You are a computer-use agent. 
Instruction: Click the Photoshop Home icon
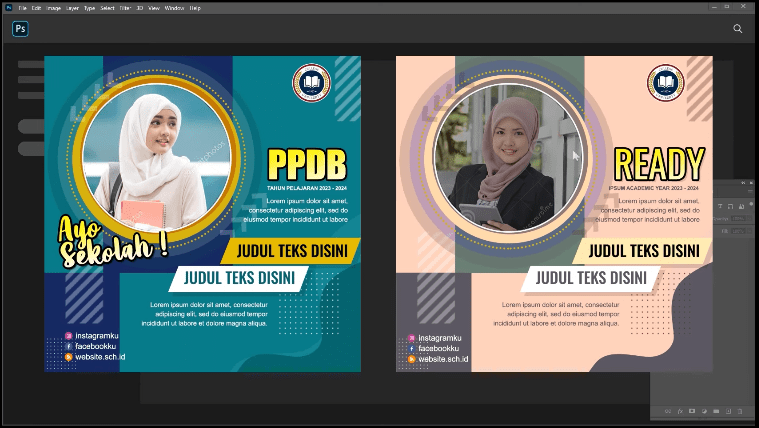tap(20, 29)
